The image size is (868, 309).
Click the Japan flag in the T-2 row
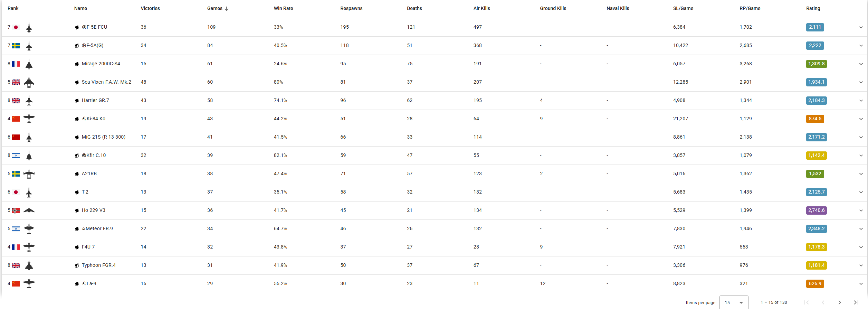coord(16,192)
